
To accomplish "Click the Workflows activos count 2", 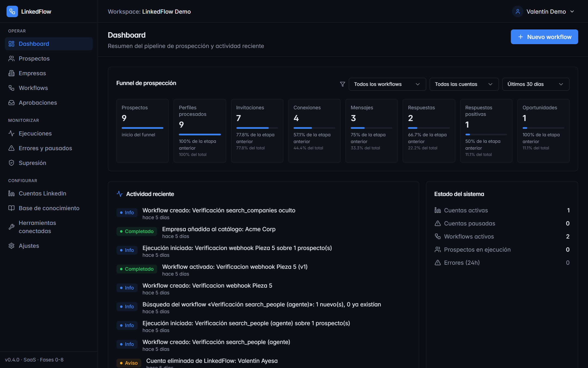I will [568, 237].
